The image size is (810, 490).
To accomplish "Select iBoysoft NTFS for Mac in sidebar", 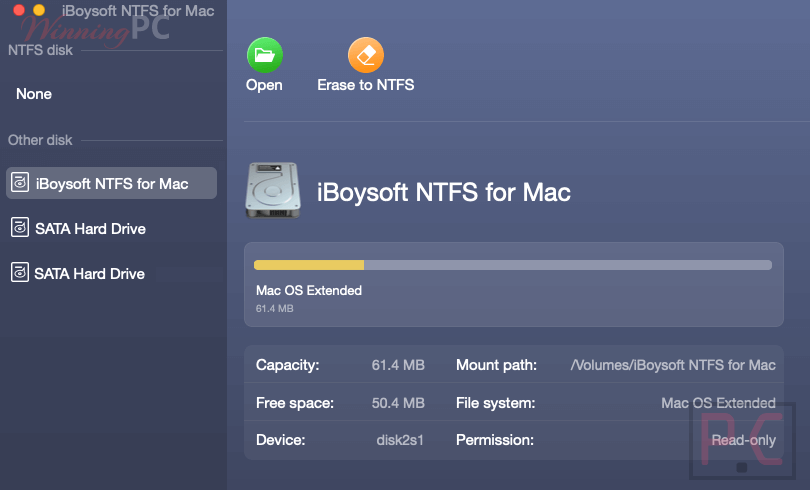I will point(111,183).
